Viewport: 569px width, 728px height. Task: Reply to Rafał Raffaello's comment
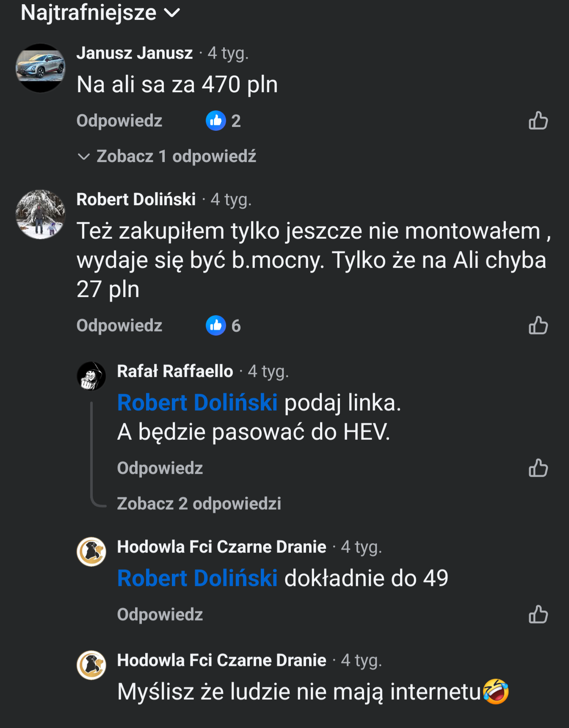(x=160, y=469)
